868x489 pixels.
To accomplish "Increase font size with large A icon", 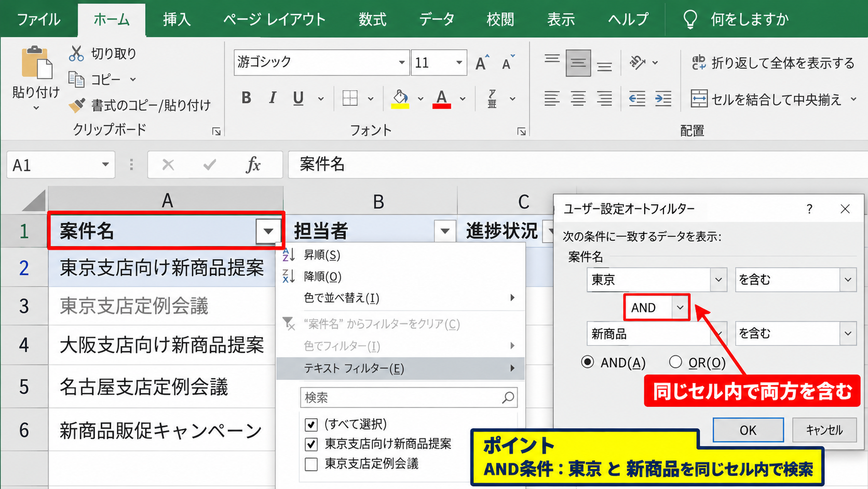I will click(x=482, y=62).
